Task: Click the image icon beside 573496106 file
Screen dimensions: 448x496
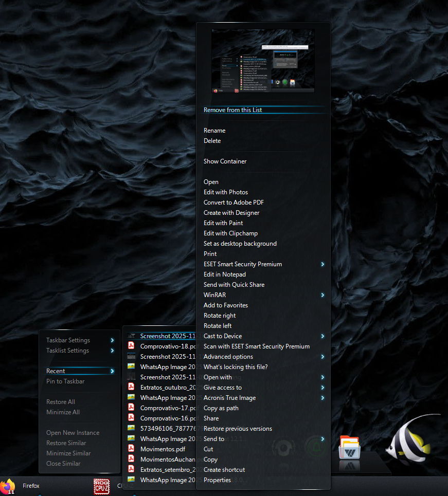Action: point(131,429)
